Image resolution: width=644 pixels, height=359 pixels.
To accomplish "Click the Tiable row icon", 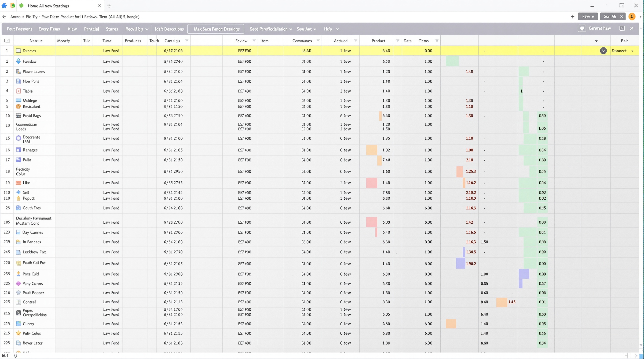I will 18,91.
